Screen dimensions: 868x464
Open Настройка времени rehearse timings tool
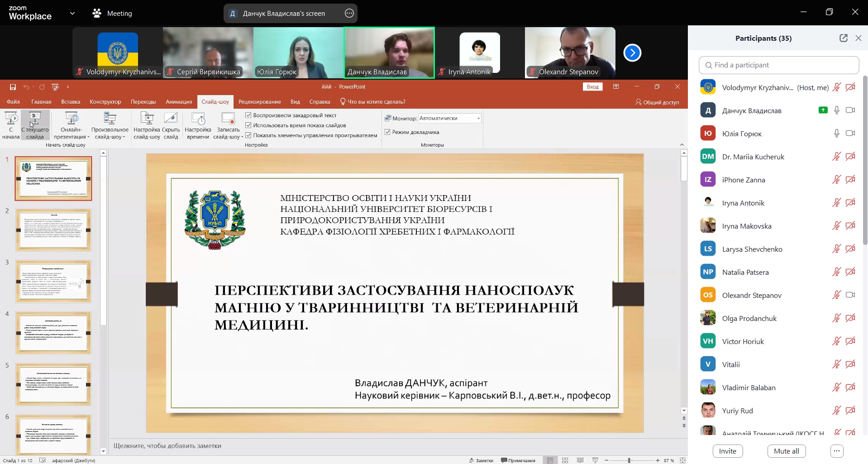198,125
